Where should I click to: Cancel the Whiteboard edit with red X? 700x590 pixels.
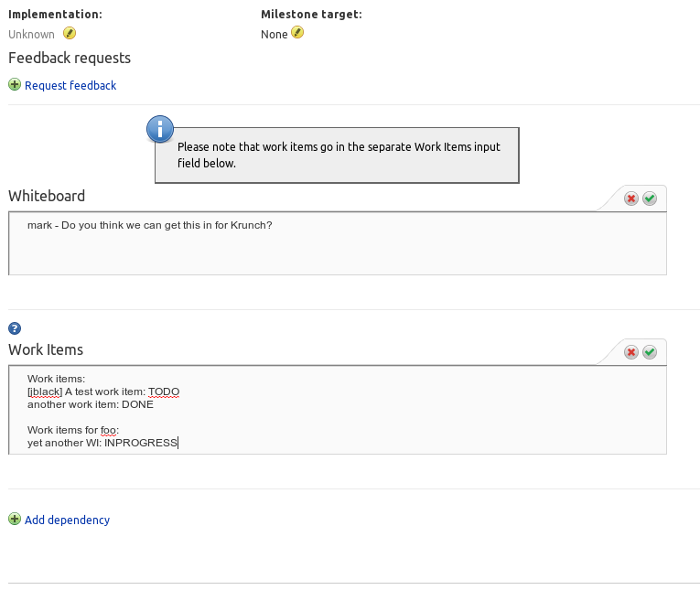coord(631,198)
